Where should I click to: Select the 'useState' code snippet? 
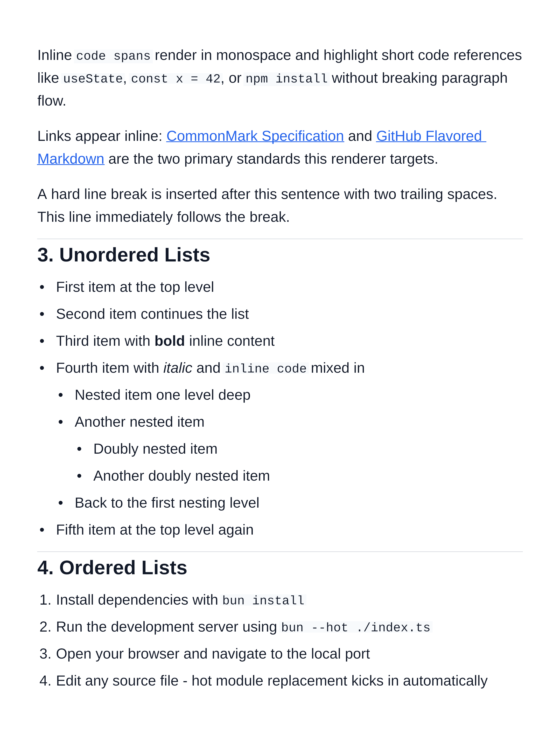click(93, 79)
